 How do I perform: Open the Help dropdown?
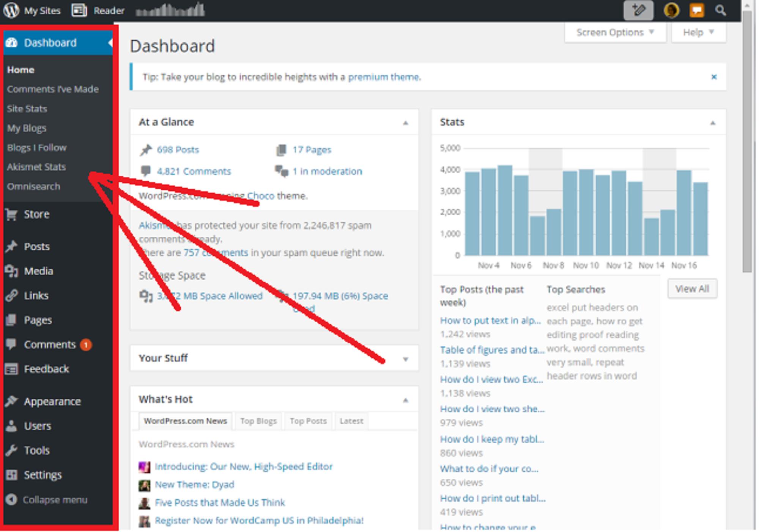698,33
